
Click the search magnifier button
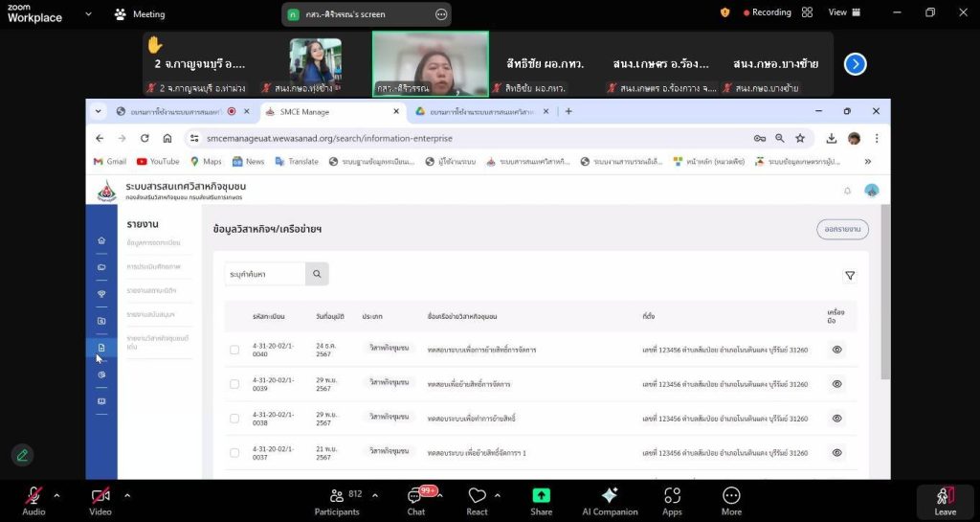(317, 274)
